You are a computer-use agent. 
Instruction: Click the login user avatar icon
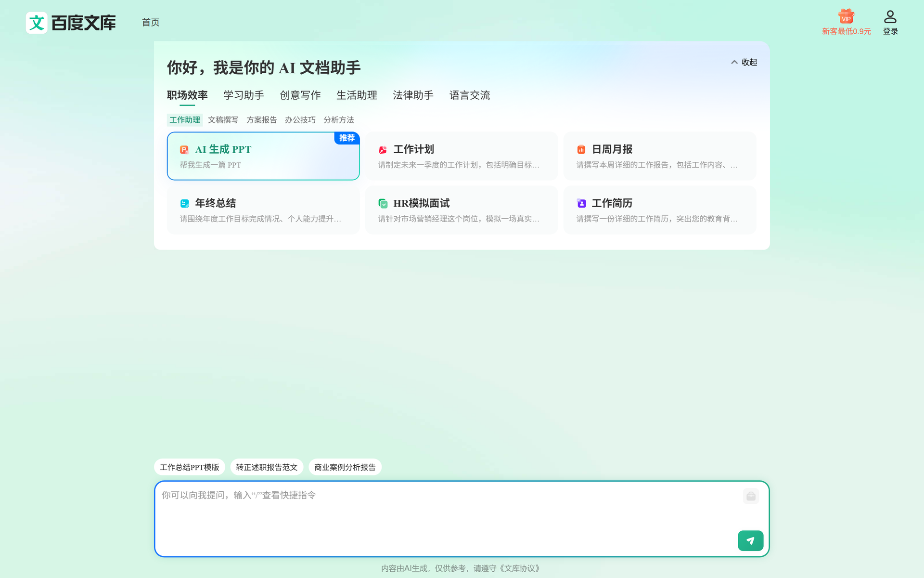coord(890,17)
